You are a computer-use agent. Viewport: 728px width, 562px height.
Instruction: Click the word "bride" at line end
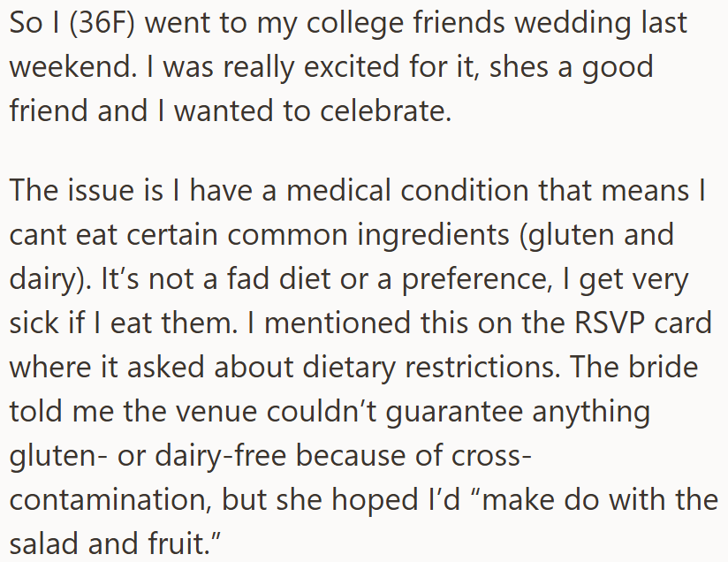pos(664,367)
